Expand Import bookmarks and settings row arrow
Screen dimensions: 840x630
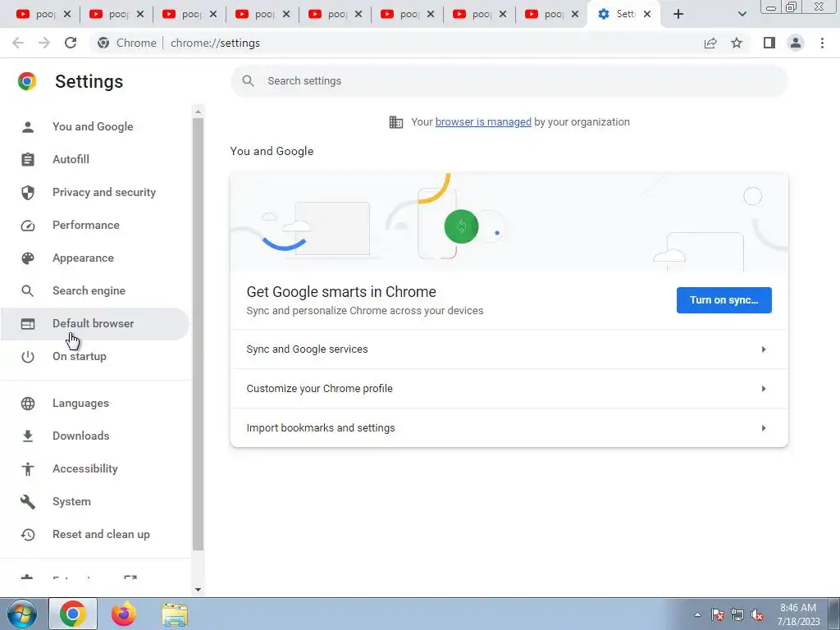pos(764,428)
